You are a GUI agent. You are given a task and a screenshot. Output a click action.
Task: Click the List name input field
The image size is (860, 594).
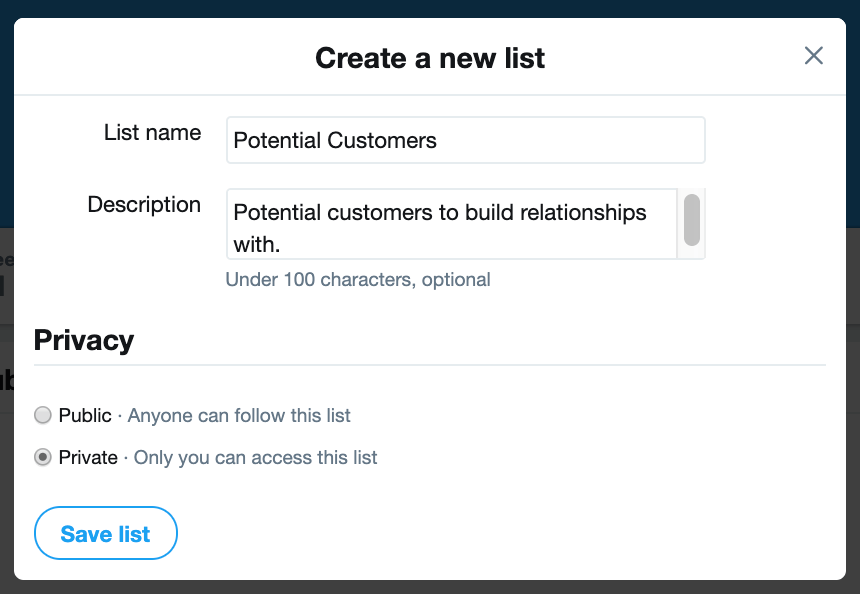(465, 140)
